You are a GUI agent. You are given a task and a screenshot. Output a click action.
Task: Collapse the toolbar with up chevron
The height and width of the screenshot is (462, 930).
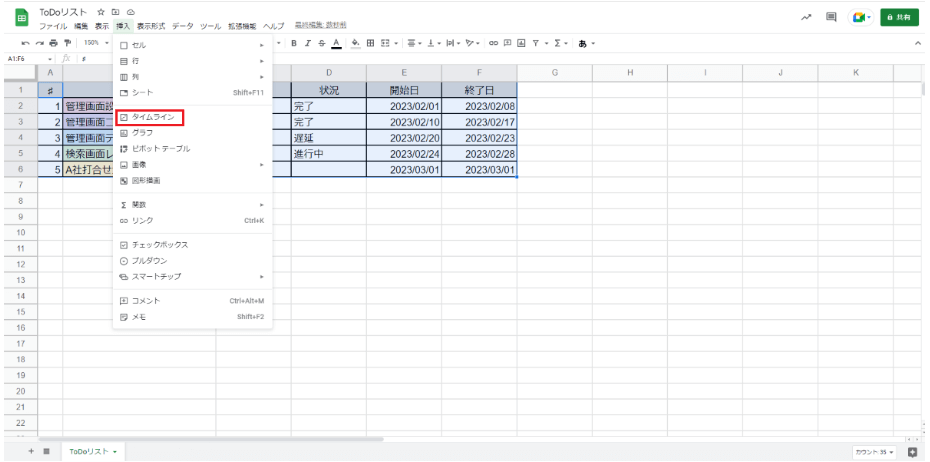pos(918,43)
